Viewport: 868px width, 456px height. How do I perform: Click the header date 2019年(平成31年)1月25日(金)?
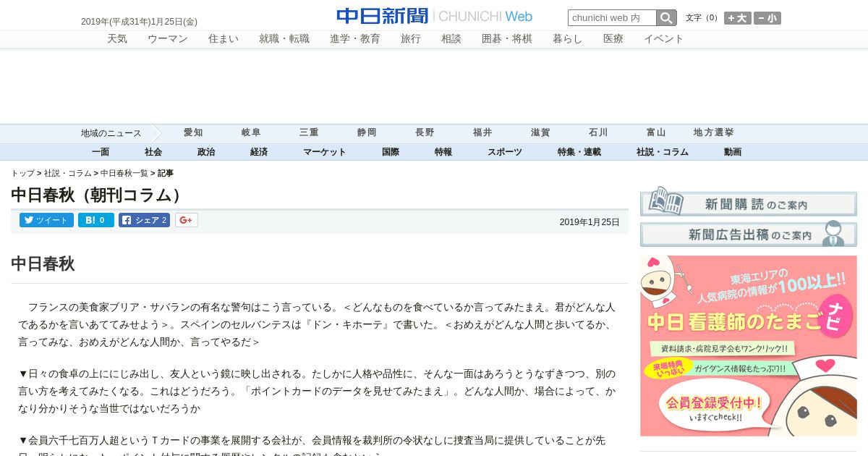[x=139, y=22]
